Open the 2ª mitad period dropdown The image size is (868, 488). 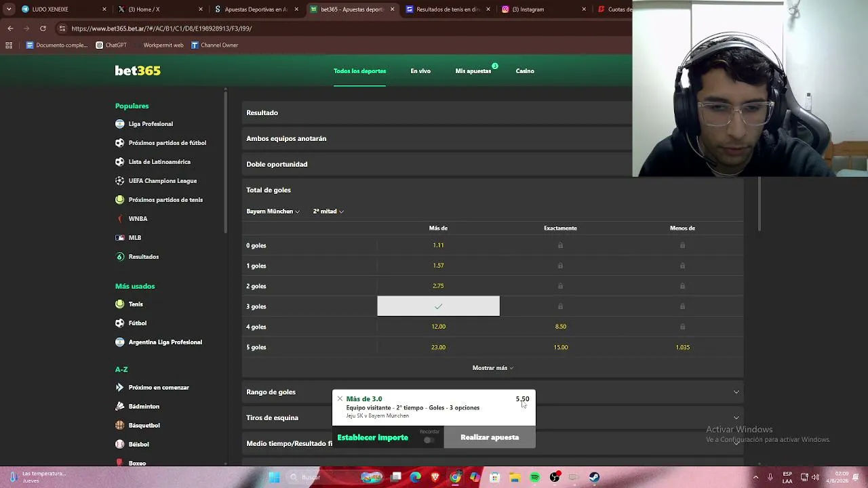point(328,211)
